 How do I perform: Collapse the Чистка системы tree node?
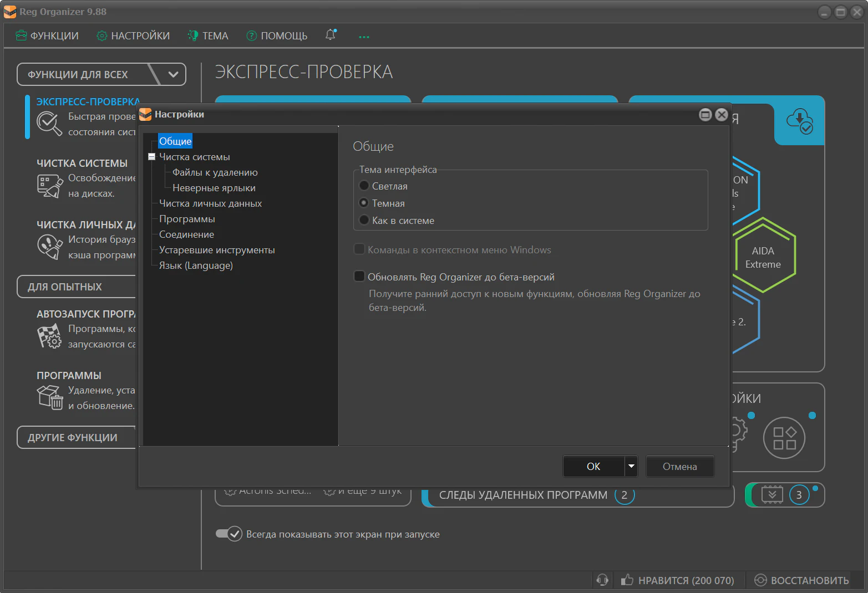coord(151,157)
